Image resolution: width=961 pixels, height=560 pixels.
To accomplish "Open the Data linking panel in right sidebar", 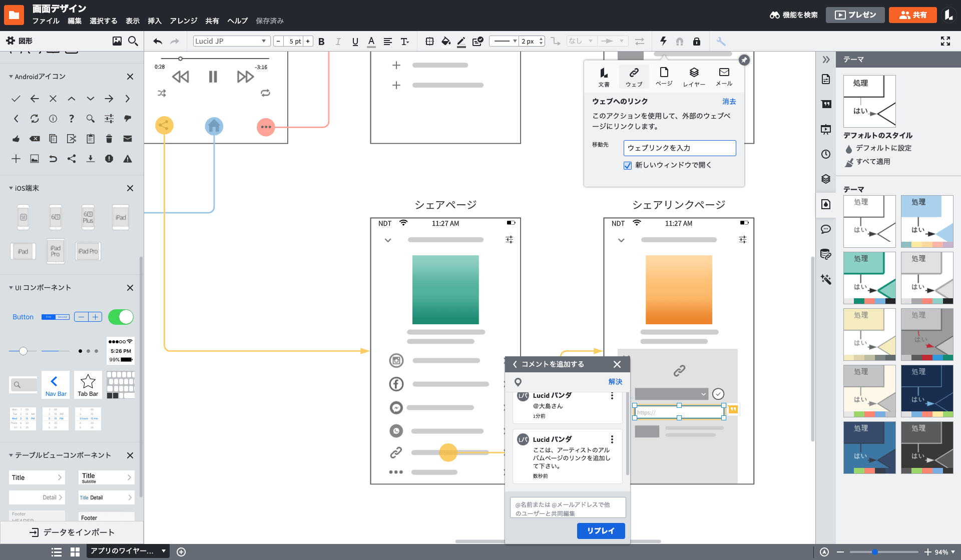I will pos(826,254).
